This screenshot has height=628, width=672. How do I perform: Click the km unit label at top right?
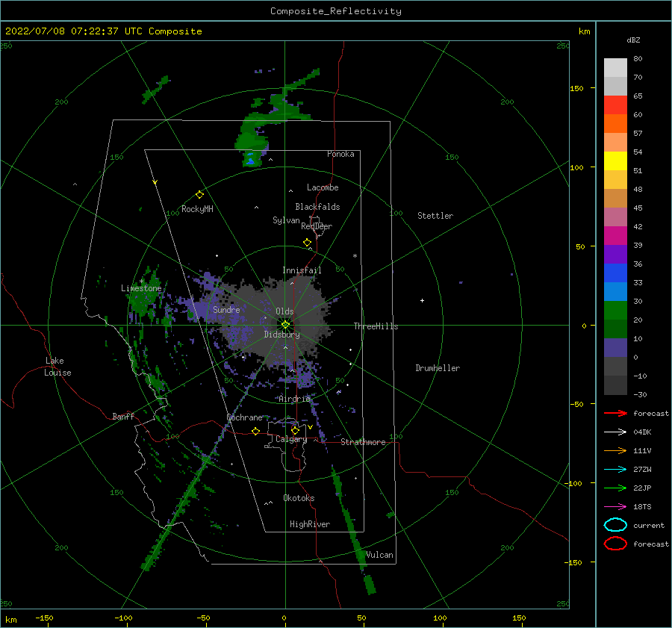pyautogui.click(x=584, y=31)
